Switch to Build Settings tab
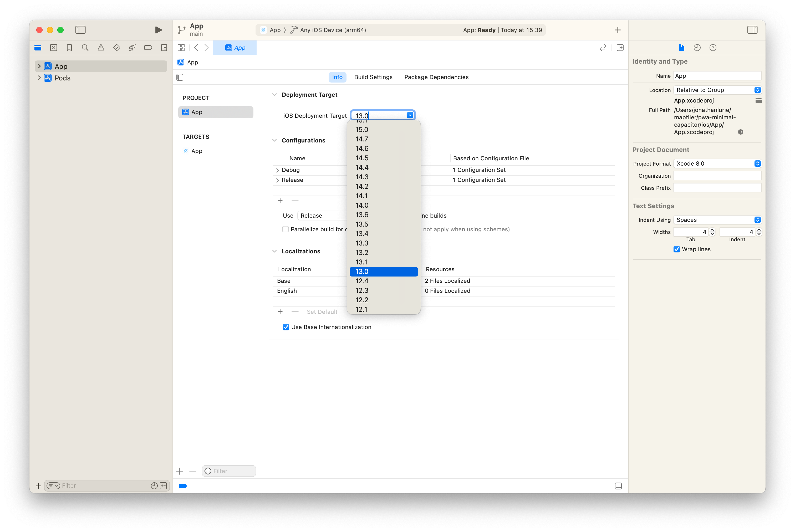 pyautogui.click(x=373, y=77)
